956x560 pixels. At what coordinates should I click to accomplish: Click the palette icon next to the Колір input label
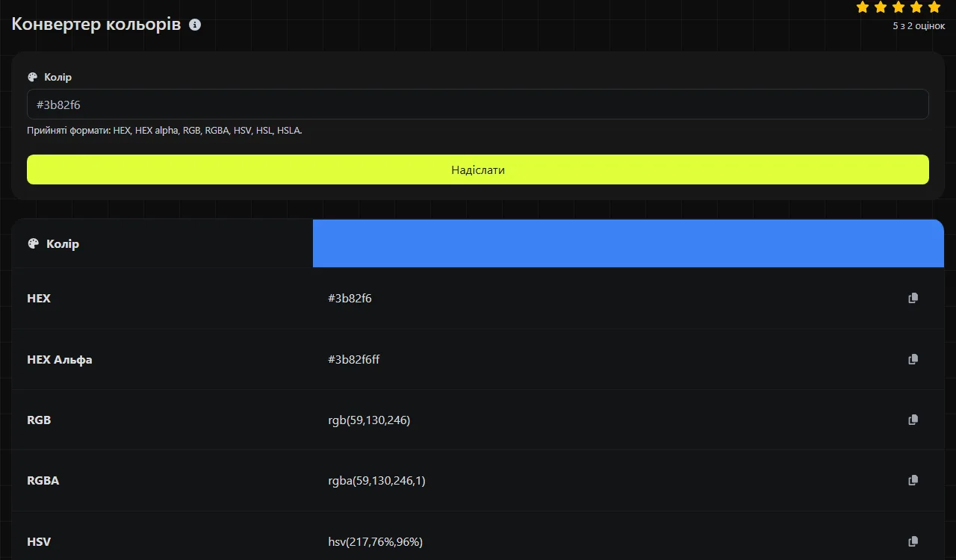[x=32, y=77]
